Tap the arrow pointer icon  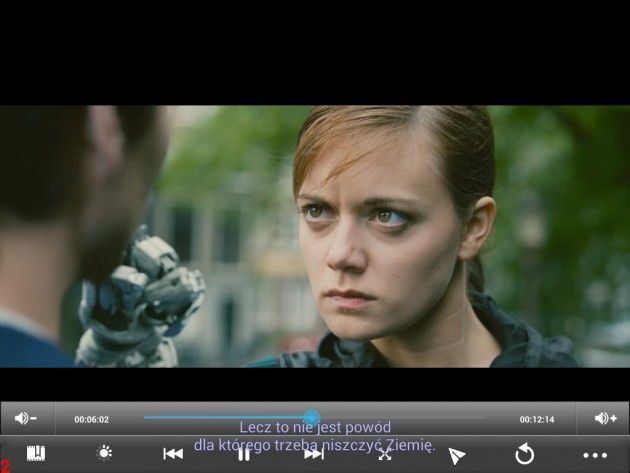point(456,456)
